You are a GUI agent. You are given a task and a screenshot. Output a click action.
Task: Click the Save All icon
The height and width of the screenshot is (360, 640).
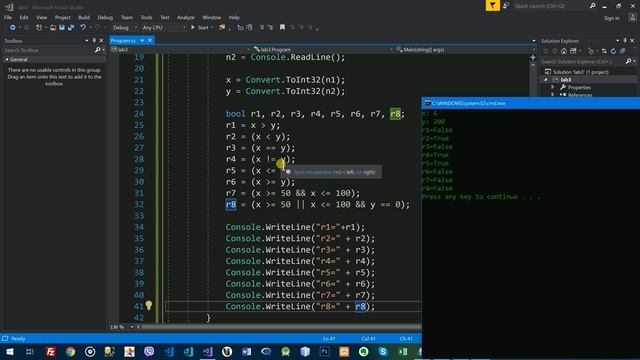pos(71,27)
